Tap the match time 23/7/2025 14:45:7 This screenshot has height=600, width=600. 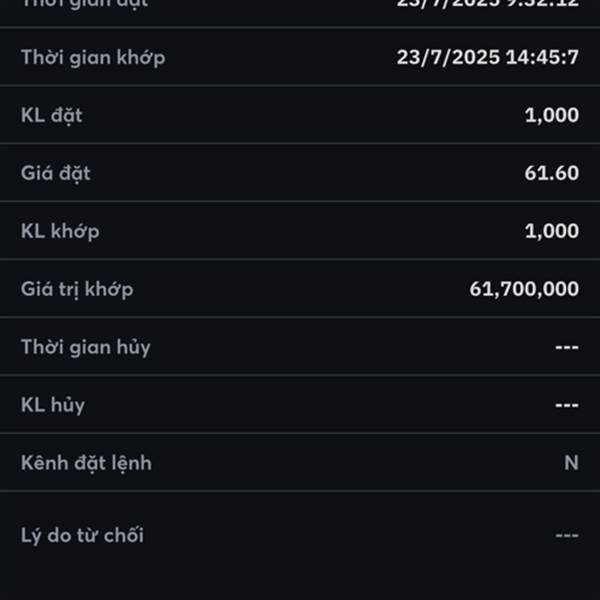coord(488,57)
